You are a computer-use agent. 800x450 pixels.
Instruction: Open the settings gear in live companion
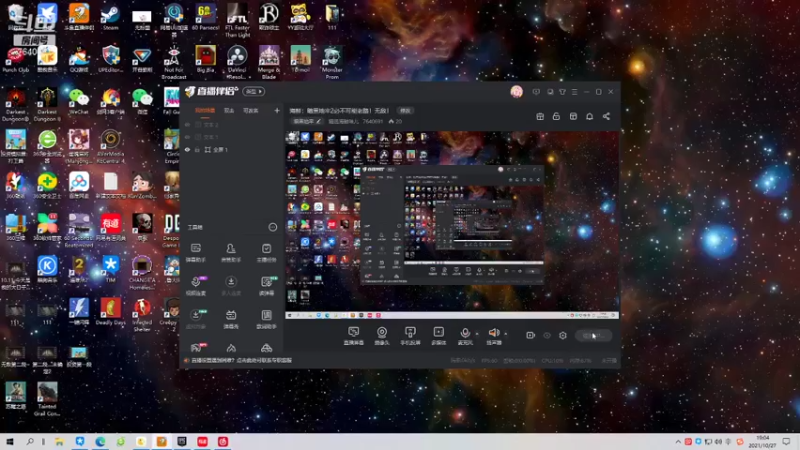(x=563, y=335)
